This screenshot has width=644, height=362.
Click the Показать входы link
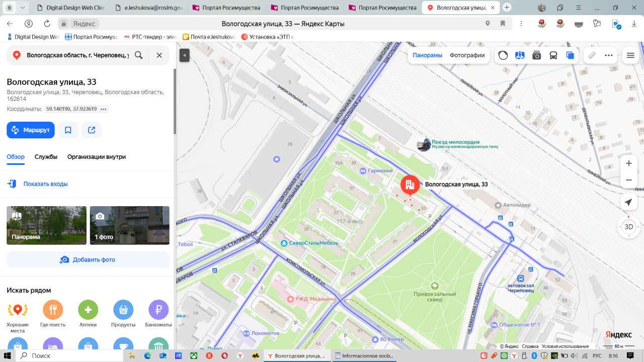click(45, 184)
